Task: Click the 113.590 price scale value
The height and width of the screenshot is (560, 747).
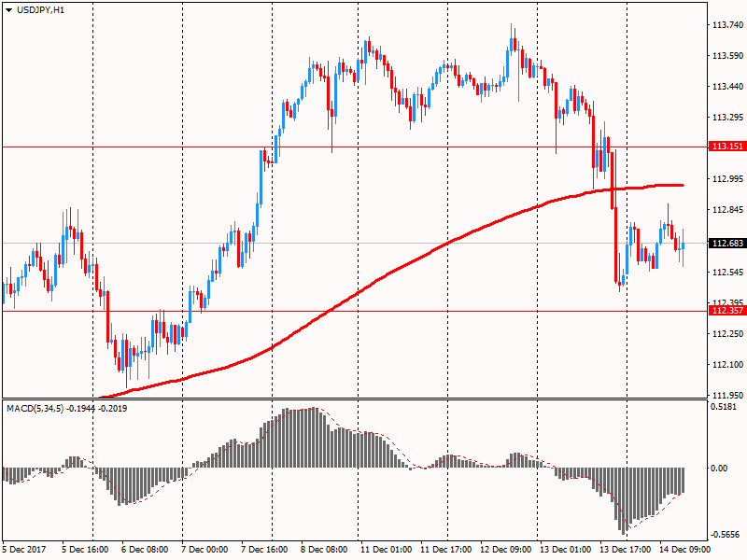Action: pos(727,56)
